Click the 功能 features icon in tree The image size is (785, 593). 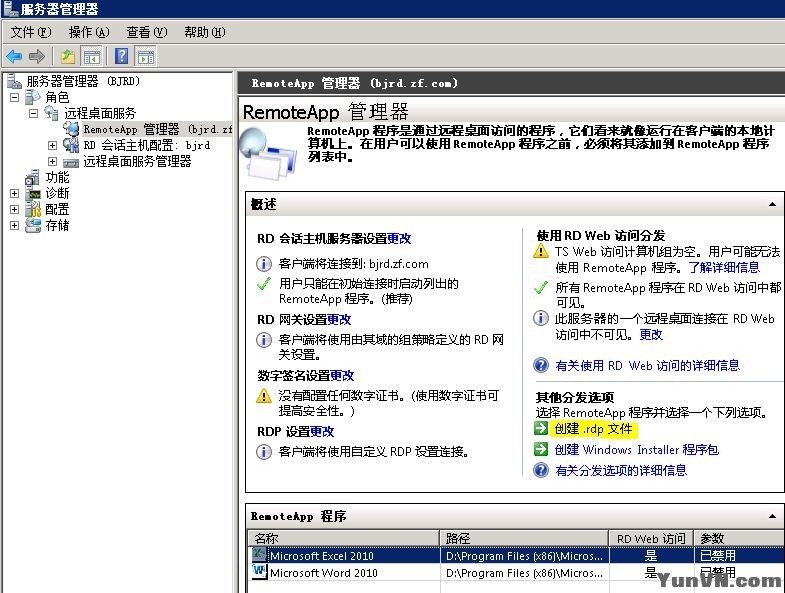point(33,177)
